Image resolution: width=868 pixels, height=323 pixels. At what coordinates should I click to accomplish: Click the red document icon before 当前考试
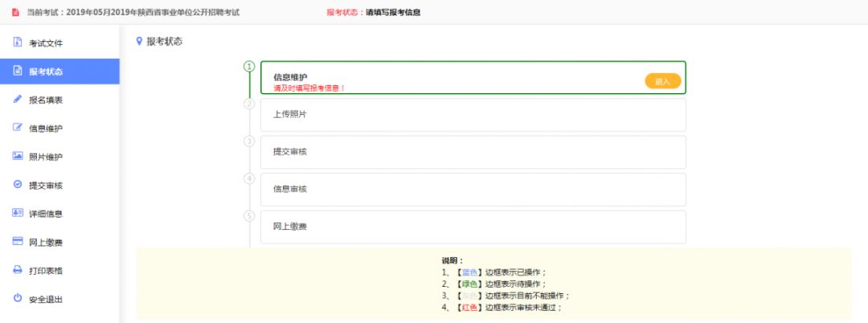(15, 12)
